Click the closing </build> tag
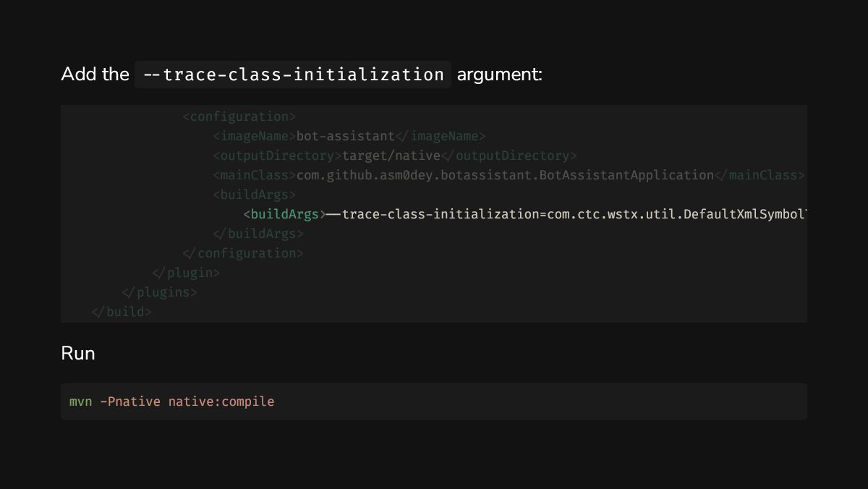The width and height of the screenshot is (868, 489). pyautogui.click(x=122, y=312)
